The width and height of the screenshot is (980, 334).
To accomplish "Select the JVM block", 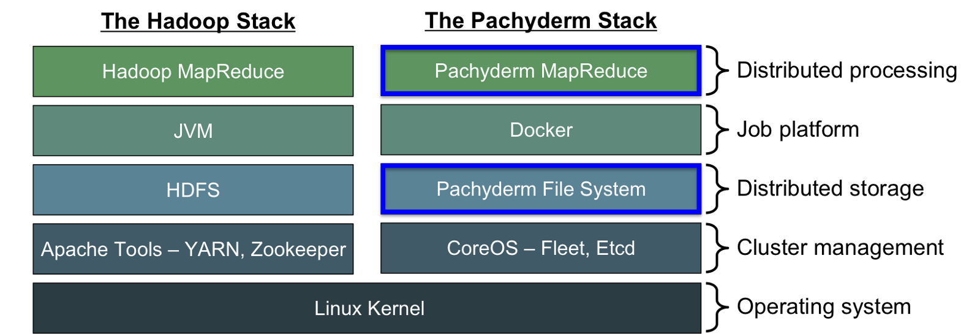I will pyautogui.click(x=193, y=131).
